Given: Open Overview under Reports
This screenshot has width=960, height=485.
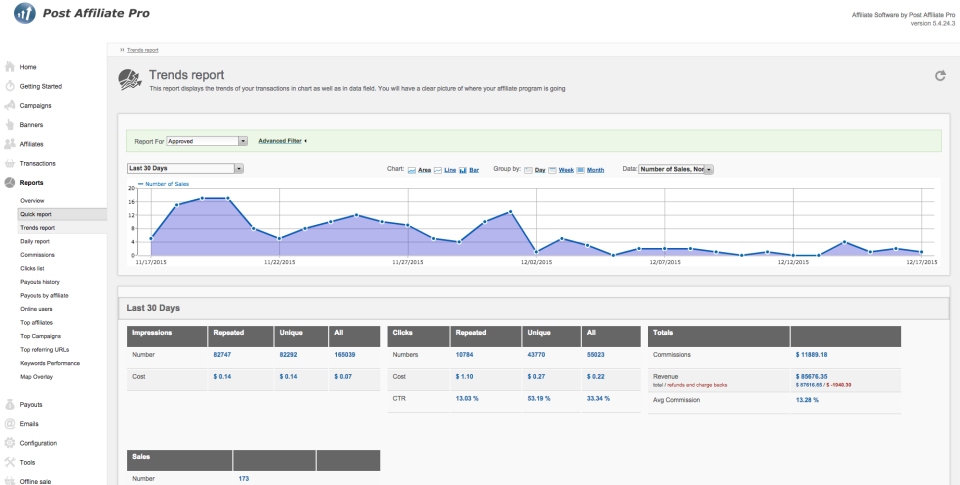Looking at the screenshot, I should click(32, 201).
